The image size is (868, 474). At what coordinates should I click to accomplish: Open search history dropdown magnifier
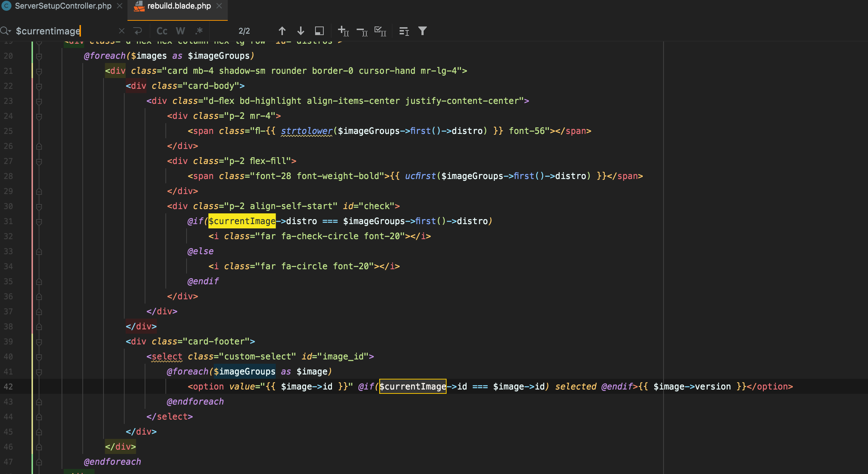[x=5, y=31]
